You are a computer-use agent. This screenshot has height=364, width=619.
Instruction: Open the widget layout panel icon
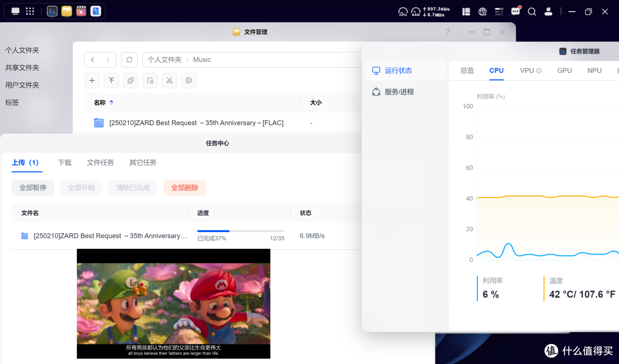coord(466,12)
